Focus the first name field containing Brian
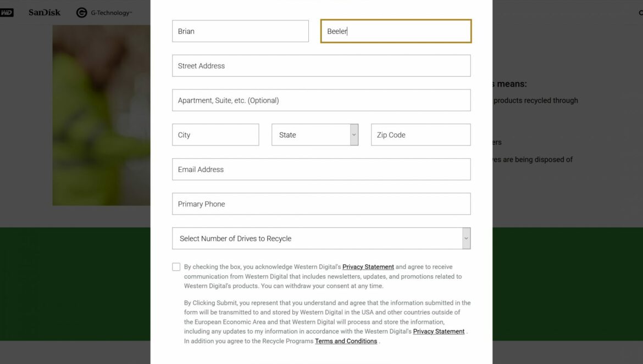 [240, 31]
